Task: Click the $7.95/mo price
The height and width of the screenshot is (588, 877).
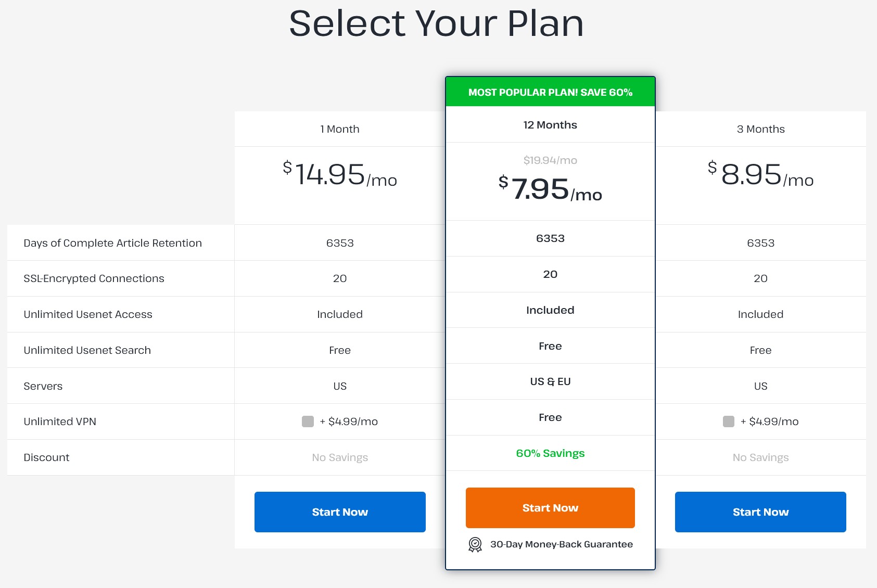Action: pos(550,189)
